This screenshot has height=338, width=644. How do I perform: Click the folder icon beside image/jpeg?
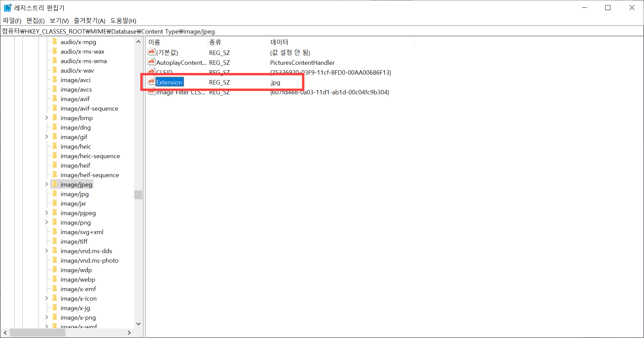click(x=55, y=184)
